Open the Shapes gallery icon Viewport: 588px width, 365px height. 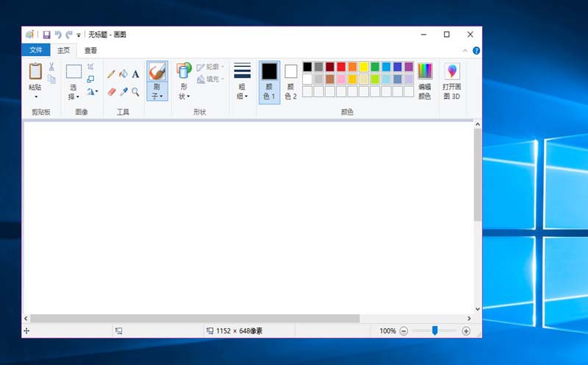(184, 71)
